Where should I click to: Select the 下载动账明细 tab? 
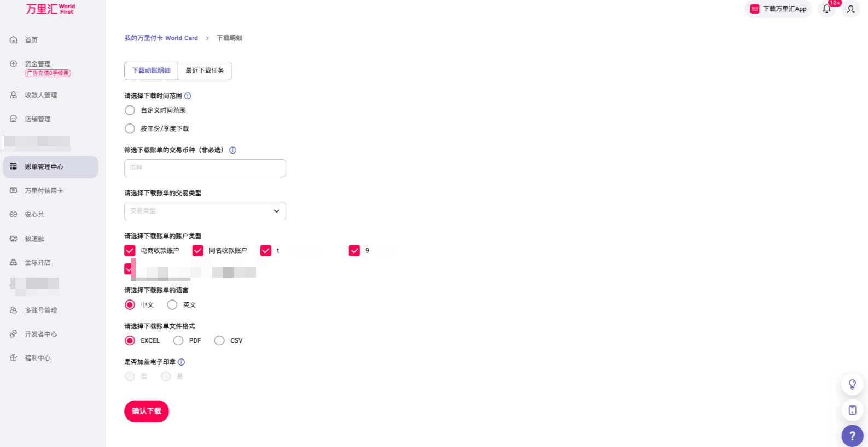(x=151, y=70)
